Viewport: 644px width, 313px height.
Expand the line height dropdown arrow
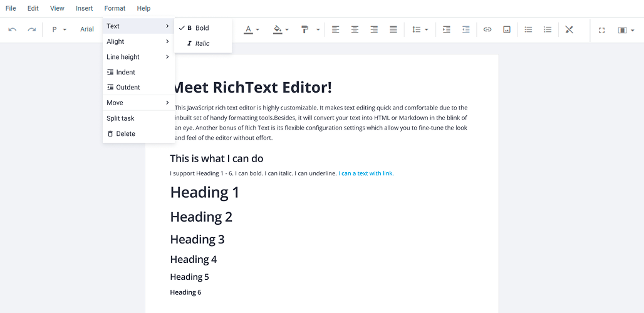427,30
